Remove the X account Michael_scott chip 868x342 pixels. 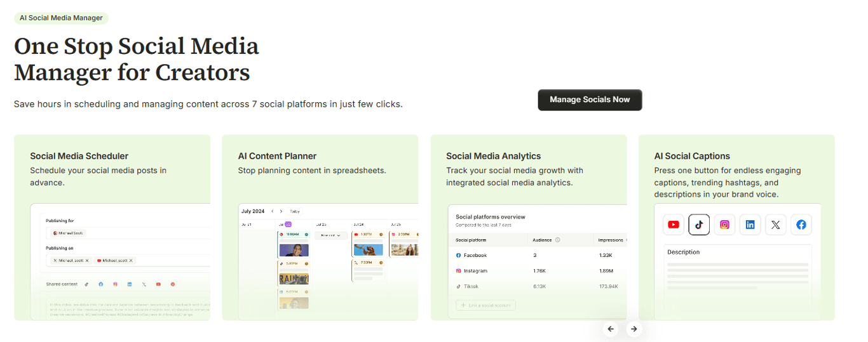(87, 261)
